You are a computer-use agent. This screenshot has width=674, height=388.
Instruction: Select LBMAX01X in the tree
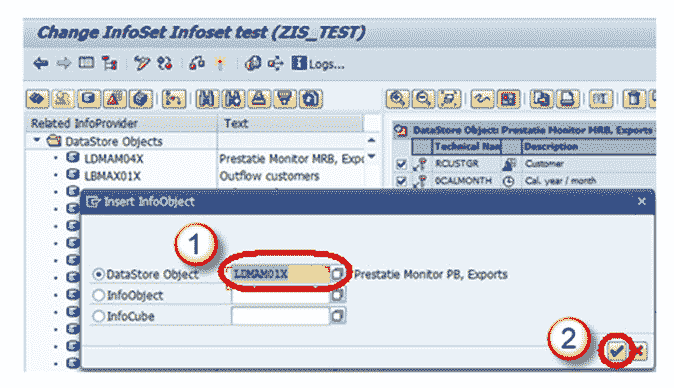[x=112, y=176]
